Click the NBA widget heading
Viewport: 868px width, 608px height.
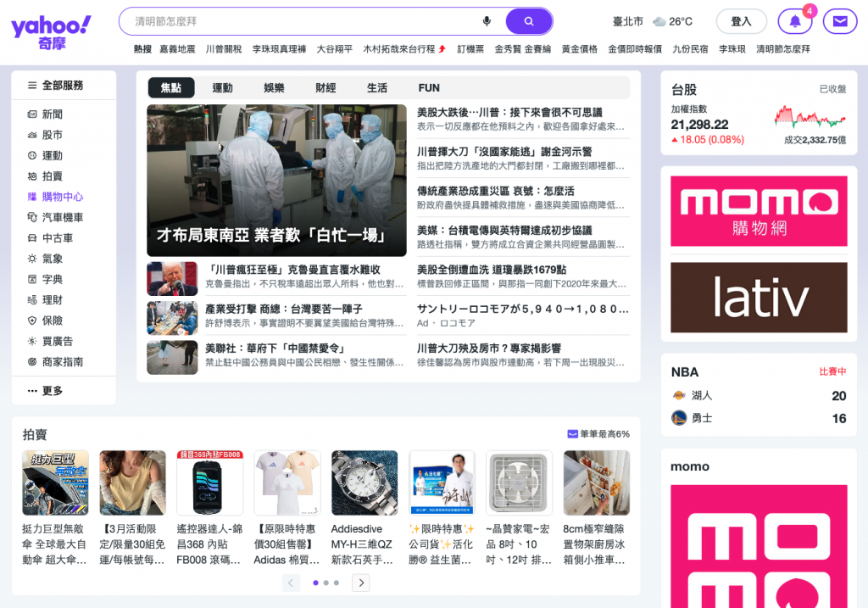pyautogui.click(x=685, y=372)
